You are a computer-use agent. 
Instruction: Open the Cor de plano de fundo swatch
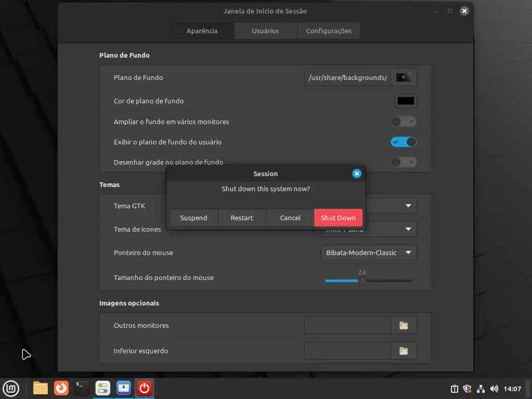(406, 101)
